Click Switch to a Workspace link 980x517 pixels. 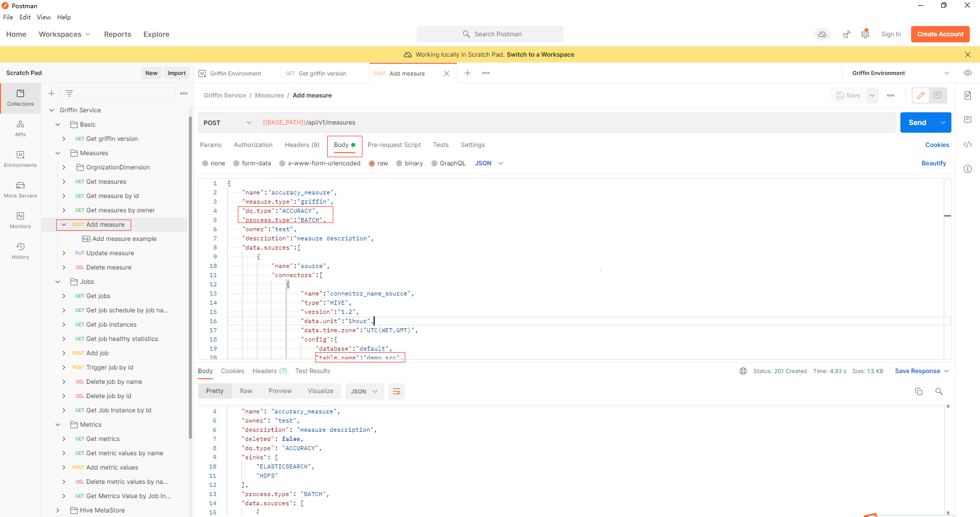[541, 55]
